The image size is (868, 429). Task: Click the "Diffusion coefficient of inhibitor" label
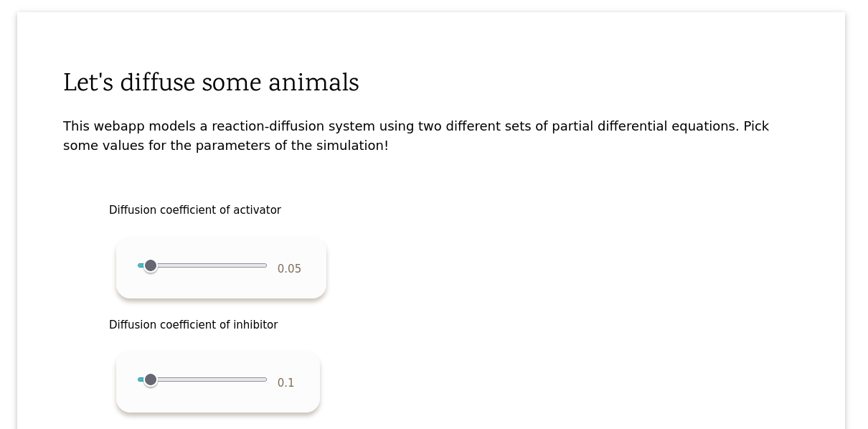point(193,325)
